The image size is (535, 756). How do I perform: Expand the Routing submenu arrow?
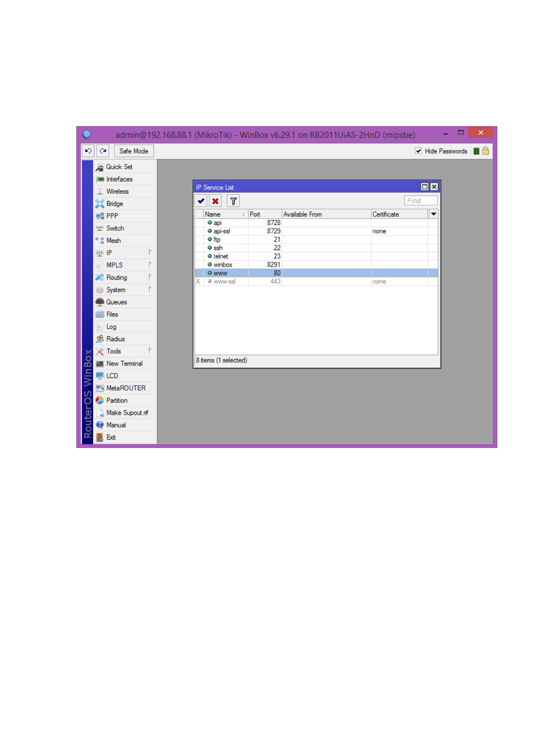pyautogui.click(x=150, y=277)
